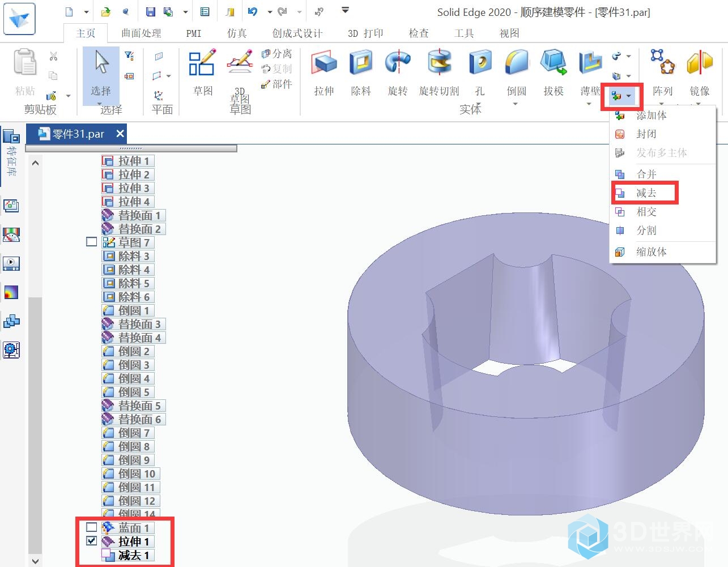The image size is (728, 567).
Task: Open the Solid Edge application button
Action: tap(19, 18)
